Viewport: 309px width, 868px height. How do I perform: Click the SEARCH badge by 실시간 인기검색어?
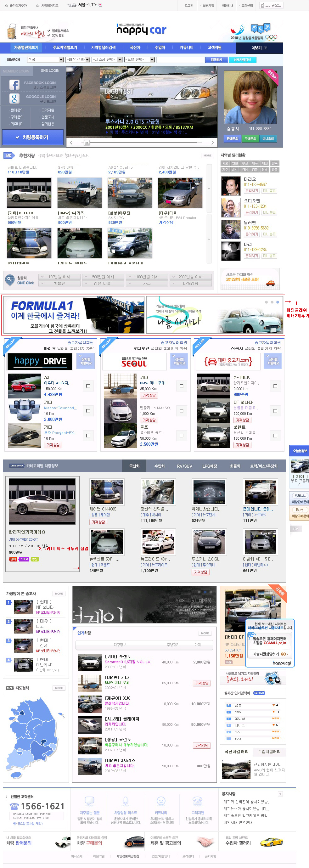259,693
